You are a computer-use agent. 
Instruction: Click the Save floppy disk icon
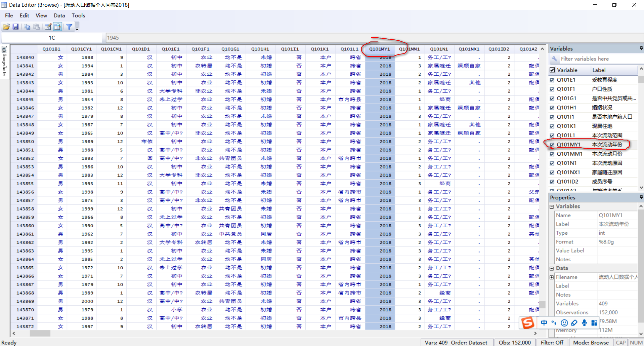[15, 27]
